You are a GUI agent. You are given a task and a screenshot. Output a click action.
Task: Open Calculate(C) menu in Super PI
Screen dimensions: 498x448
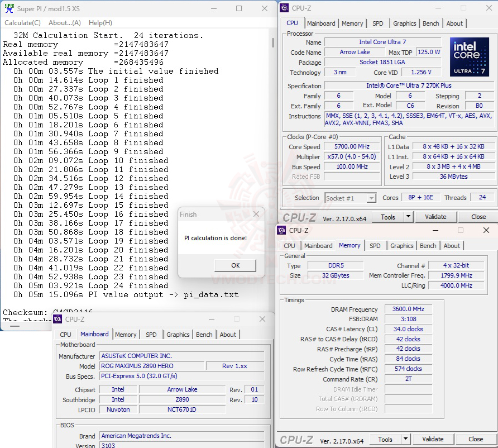pyautogui.click(x=22, y=23)
